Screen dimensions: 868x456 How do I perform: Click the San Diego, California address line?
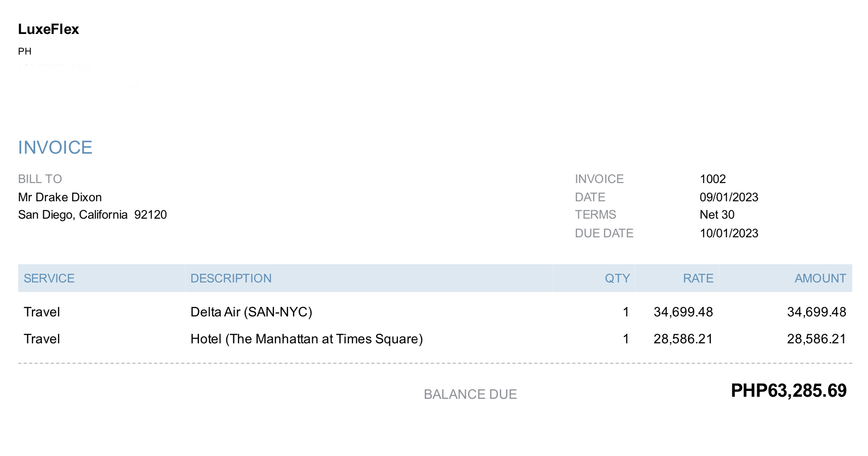click(x=92, y=215)
